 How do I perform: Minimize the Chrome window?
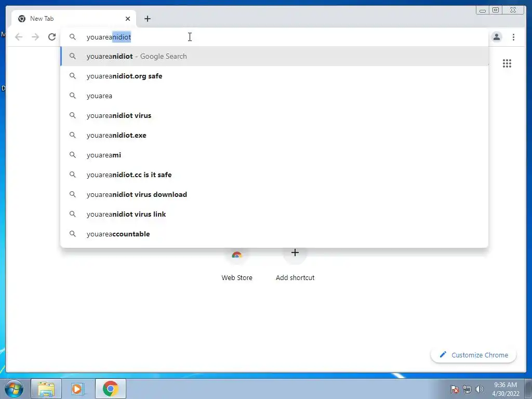coord(483,10)
